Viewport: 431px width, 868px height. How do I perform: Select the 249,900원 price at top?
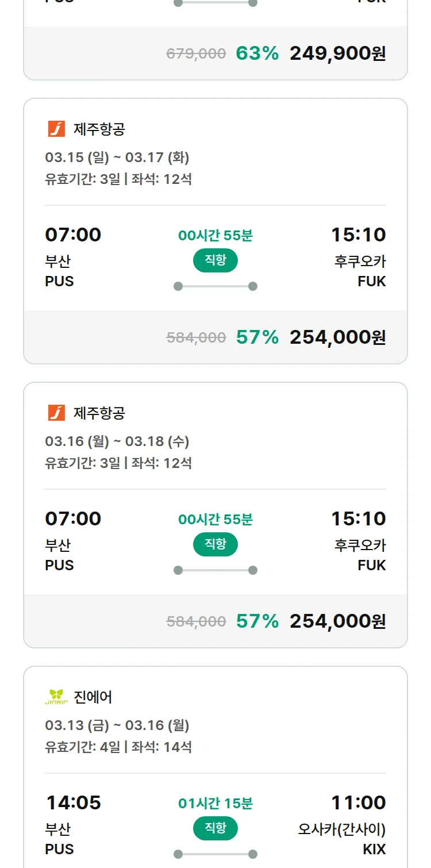pyautogui.click(x=337, y=53)
